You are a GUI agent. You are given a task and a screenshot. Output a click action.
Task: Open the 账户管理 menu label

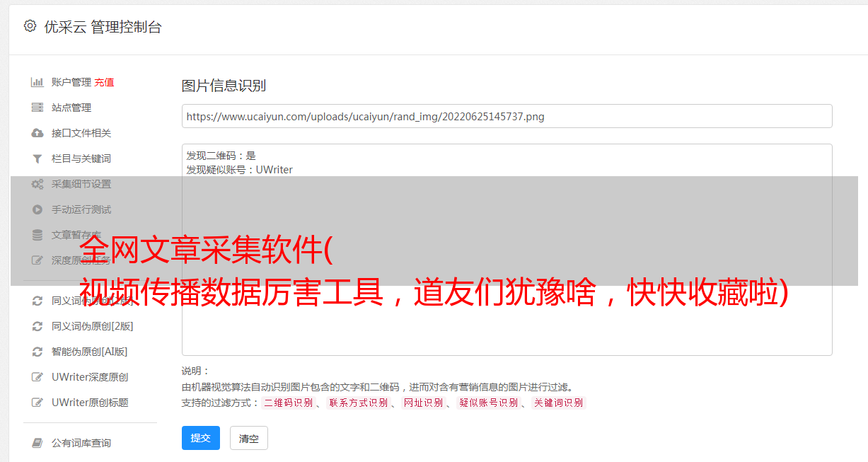tap(71, 82)
